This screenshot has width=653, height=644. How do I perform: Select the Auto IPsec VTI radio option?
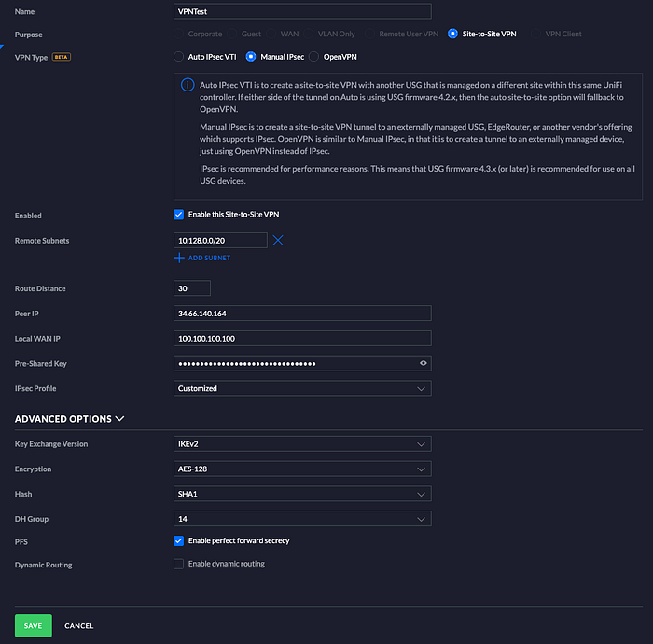pos(179,57)
